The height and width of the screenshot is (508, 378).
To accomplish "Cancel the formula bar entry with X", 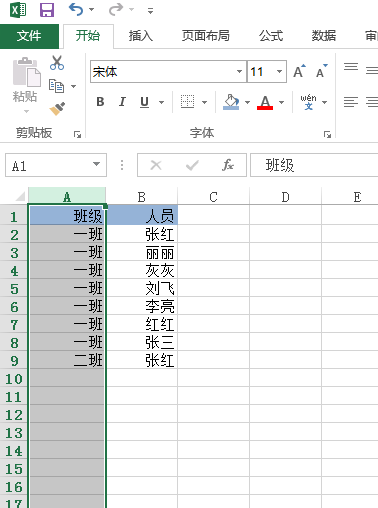I will point(156,165).
